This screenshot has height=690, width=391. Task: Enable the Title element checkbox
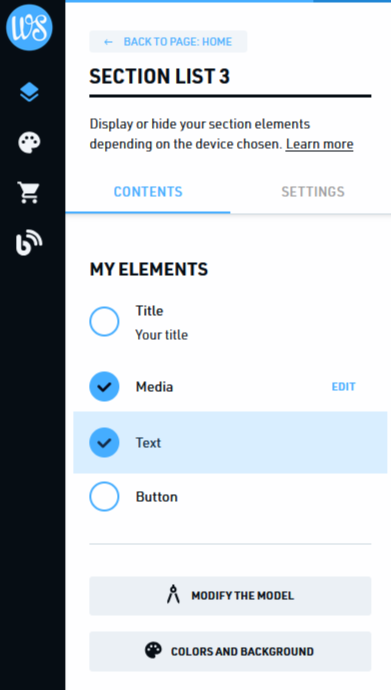tap(104, 322)
